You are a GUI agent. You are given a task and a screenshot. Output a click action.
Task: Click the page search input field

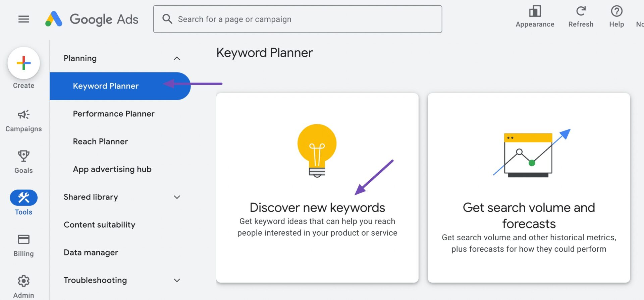(298, 19)
